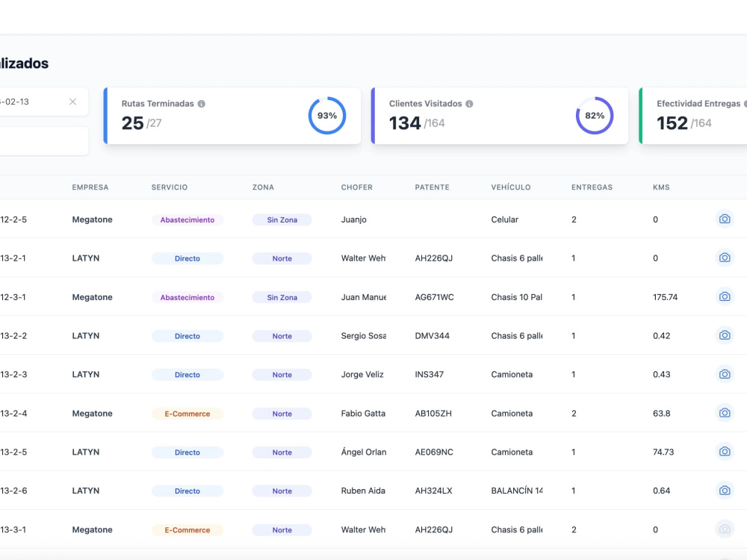Open camera icon for Ruben Aida route
Viewport: 747px width, 560px height.
[x=725, y=491]
